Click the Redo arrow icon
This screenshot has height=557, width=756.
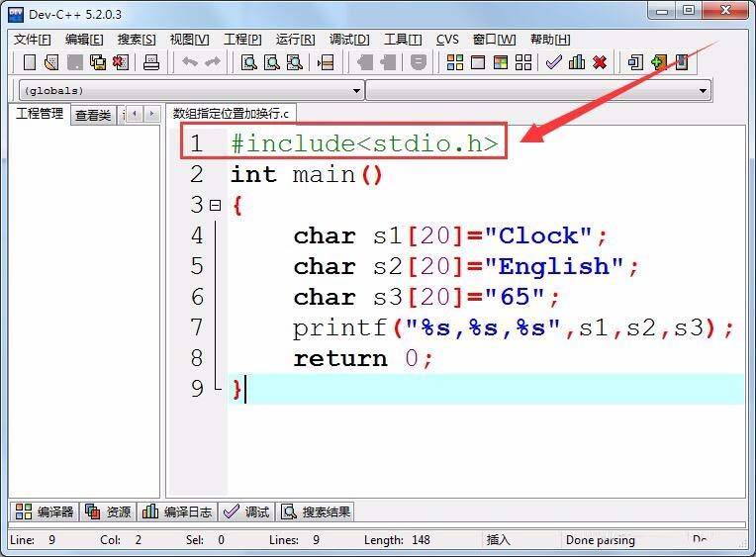pyautogui.click(x=212, y=62)
